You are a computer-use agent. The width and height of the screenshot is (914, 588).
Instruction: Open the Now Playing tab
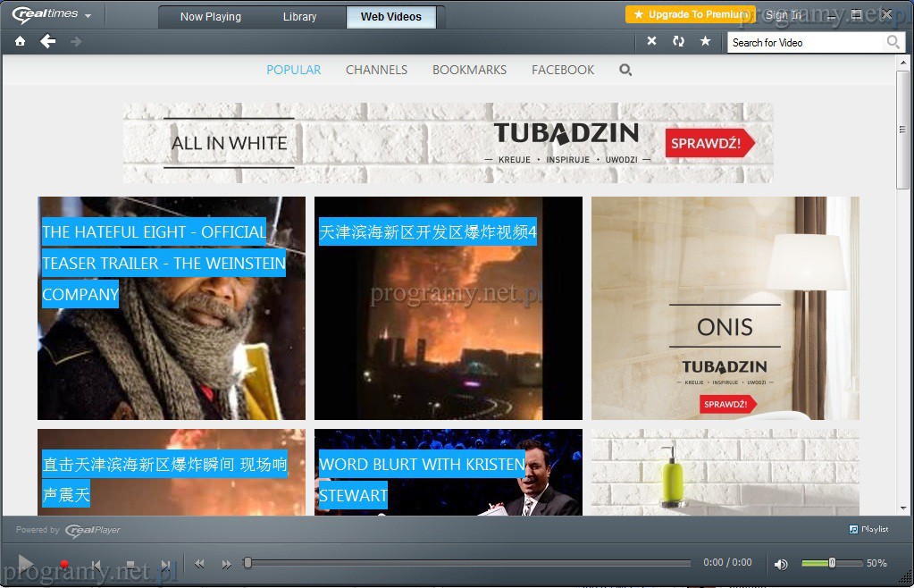210,17
